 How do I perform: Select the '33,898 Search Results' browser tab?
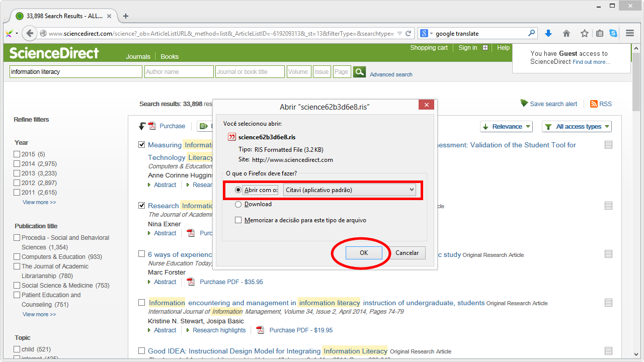pyautogui.click(x=63, y=16)
